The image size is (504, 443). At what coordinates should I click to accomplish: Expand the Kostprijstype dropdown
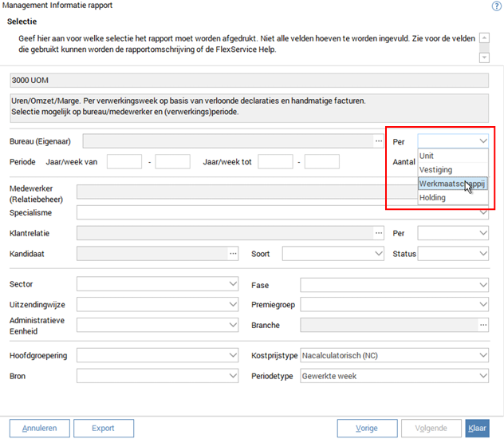coord(482,355)
